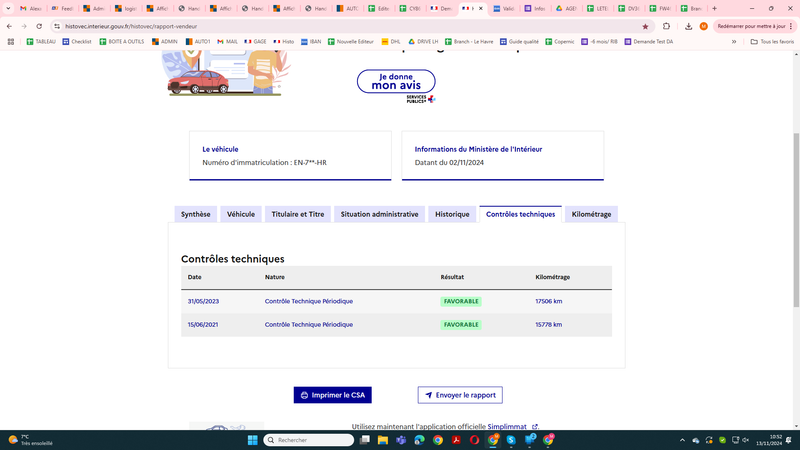This screenshot has width=800, height=450.
Task: Open the notifications bell in taskbar
Action: 790,440
